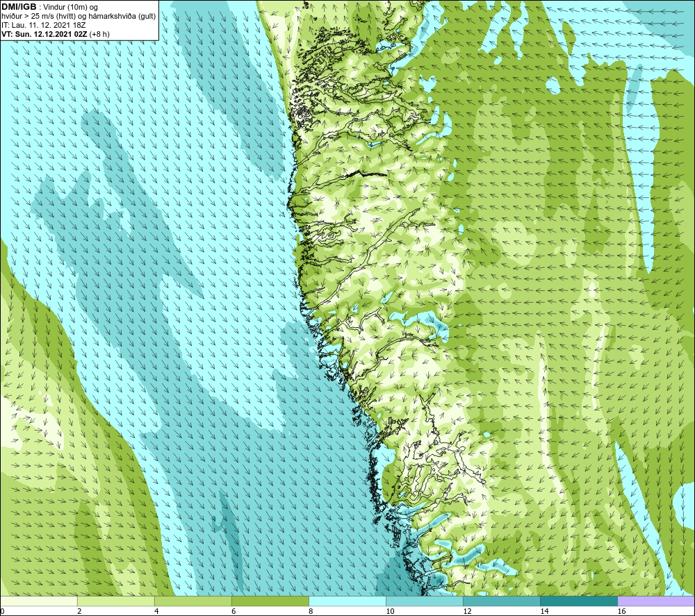Click the scale label '12'
695x616 pixels.
coord(467,612)
